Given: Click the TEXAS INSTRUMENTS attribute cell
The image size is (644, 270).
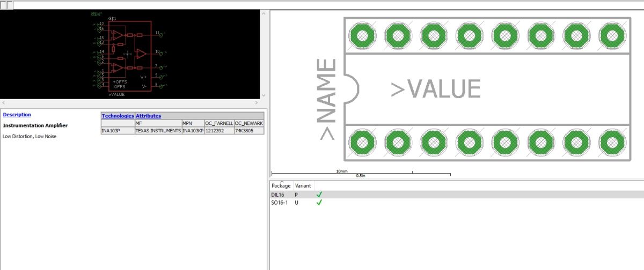Looking at the screenshot, I should tap(158, 131).
